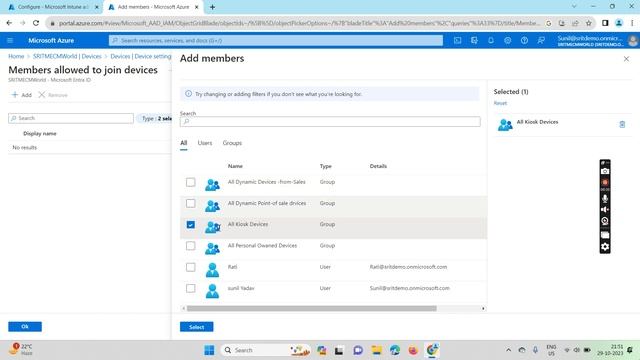Open portal settings gear in Azure header
This screenshot has height=360, width=640.
(507, 40)
